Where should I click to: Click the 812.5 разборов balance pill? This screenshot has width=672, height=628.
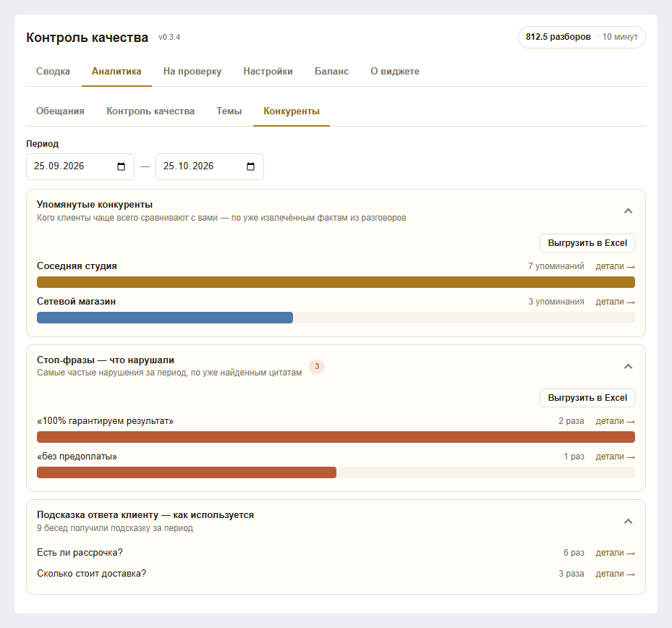coord(582,38)
